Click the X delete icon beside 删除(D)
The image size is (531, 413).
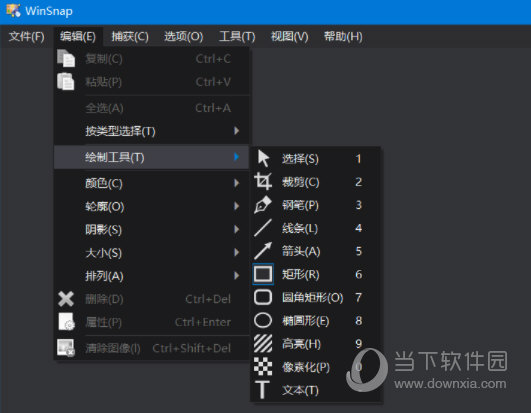tap(66, 299)
